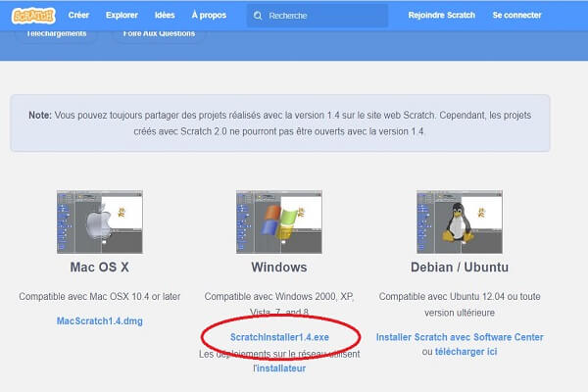Viewport: 588px width, 392px height.
Task: Open the À propos menu item
Action: pyautogui.click(x=209, y=15)
